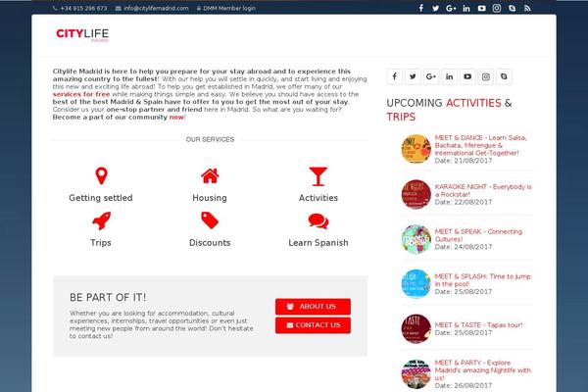
Task: Click the text 'Date: 22/08/2017'
Action: (464, 202)
